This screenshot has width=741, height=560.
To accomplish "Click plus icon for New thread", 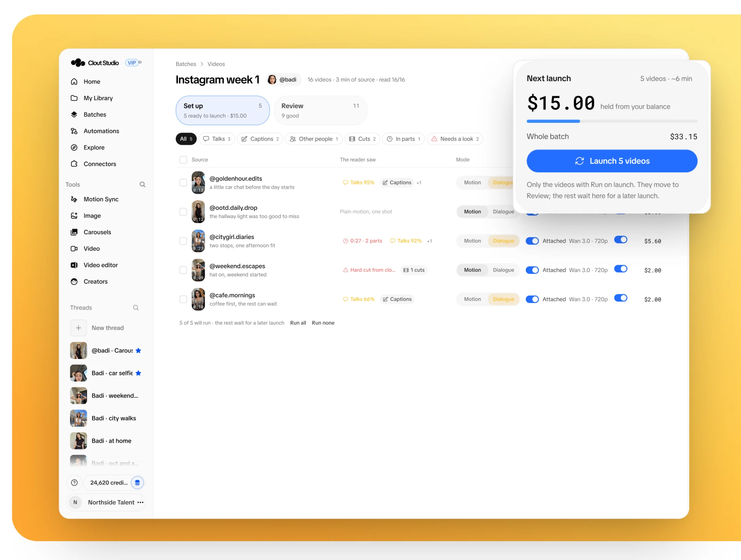I will (x=78, y=328).
